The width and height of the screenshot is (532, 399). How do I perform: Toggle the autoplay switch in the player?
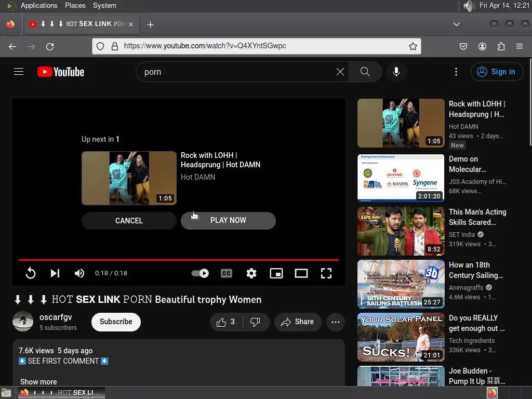pyautogui.click(x=200, y=273)
